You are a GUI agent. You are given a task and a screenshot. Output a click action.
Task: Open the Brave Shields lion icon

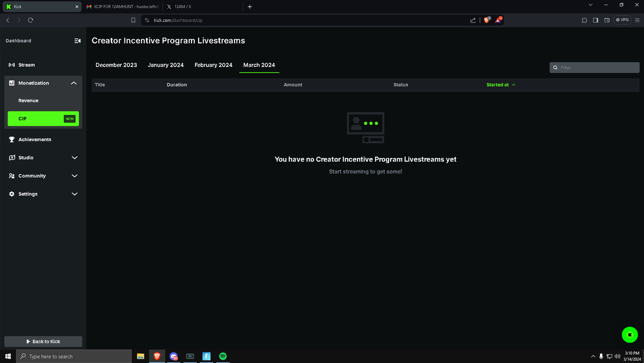487,20
